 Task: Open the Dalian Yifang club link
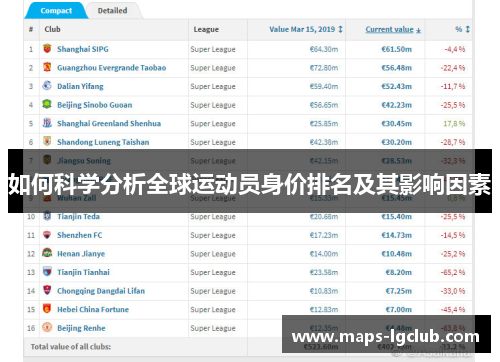80,87
